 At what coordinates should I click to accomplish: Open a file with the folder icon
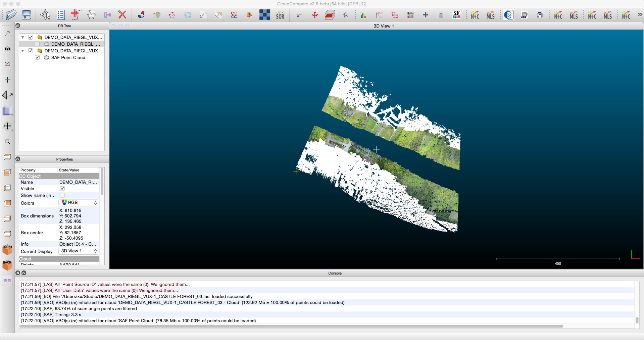[11, 15]
